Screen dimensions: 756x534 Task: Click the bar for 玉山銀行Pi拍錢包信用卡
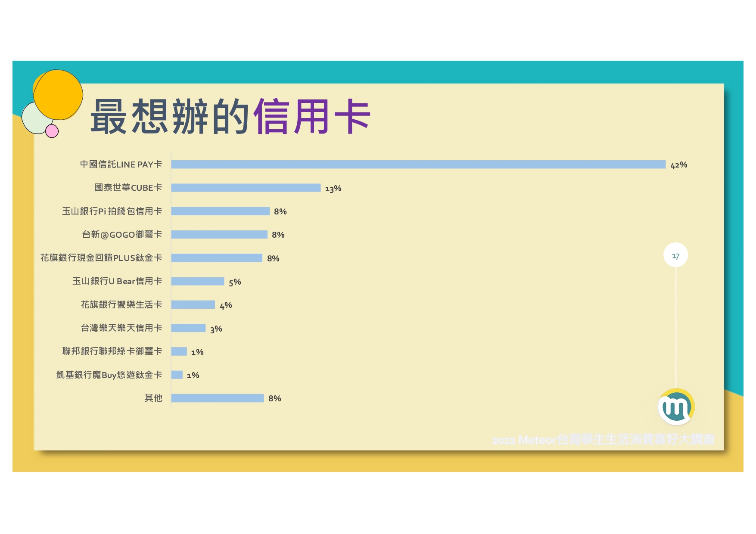(221, 211)
